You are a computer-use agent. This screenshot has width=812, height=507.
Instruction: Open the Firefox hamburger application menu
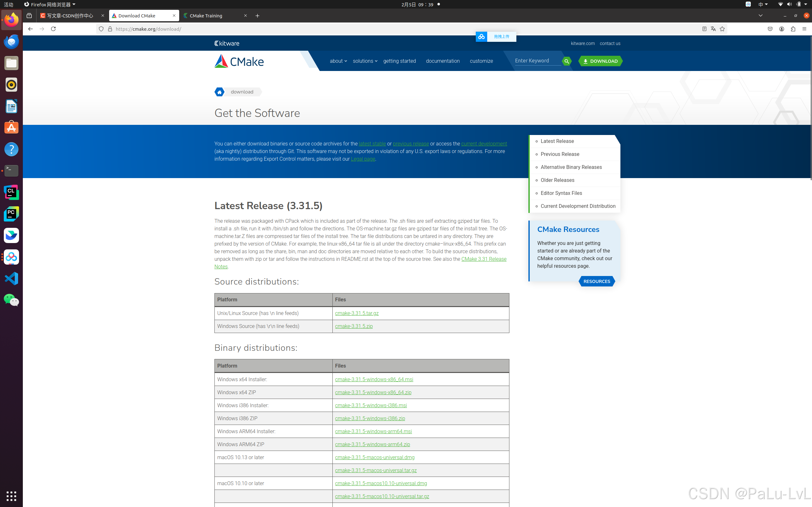[x=804, y=29]
